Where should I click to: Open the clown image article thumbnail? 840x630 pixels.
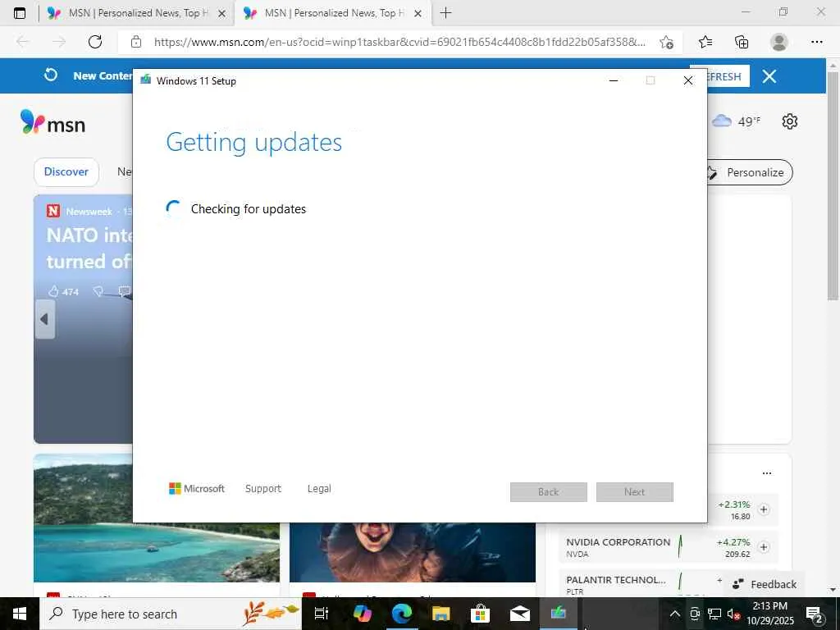pos(413,552)
